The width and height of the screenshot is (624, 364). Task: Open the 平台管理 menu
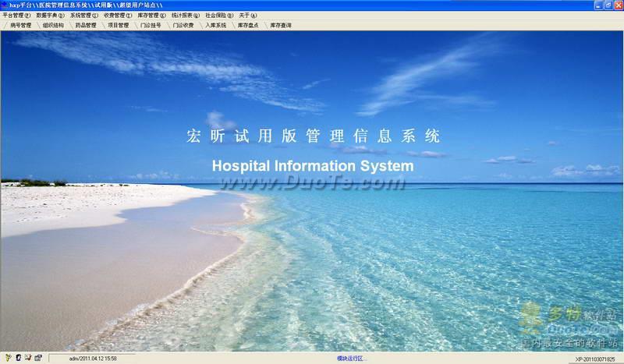pos(16,15)
